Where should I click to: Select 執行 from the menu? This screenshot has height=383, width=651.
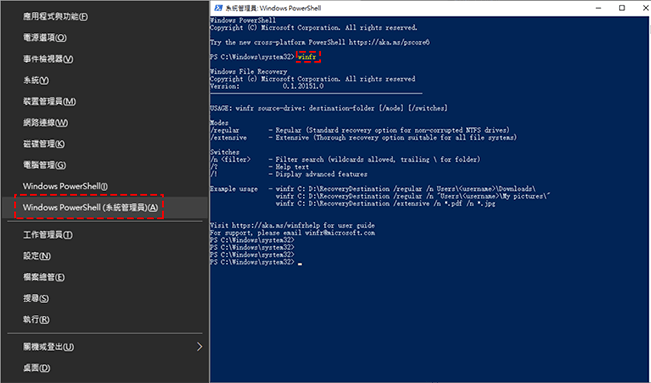pos(36,320)
